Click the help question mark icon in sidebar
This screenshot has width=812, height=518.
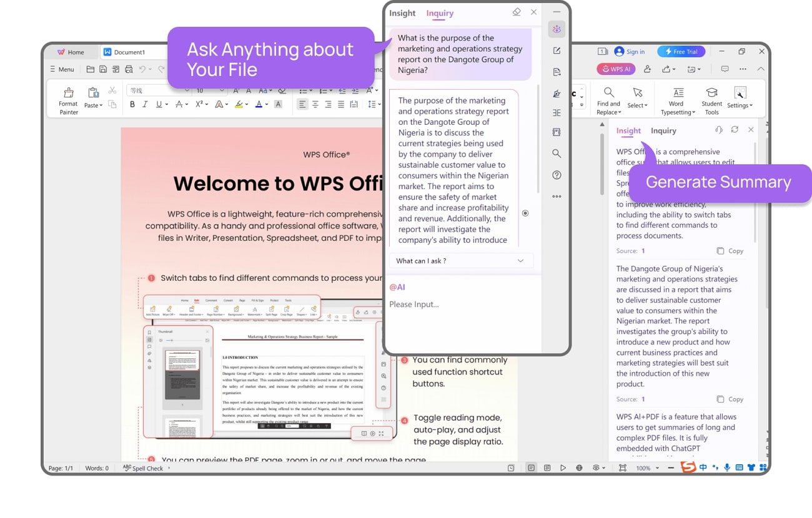(557, 175)
